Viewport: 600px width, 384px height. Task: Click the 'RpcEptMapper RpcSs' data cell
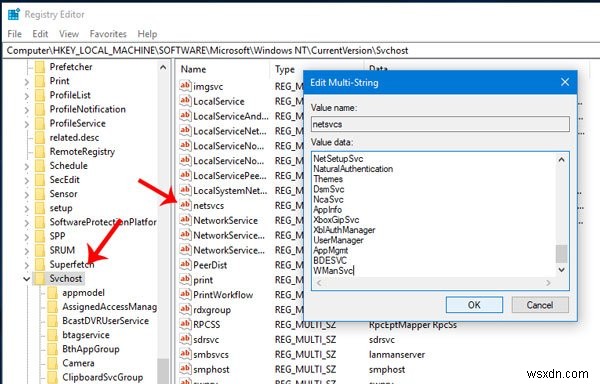(x=412, y=325)
